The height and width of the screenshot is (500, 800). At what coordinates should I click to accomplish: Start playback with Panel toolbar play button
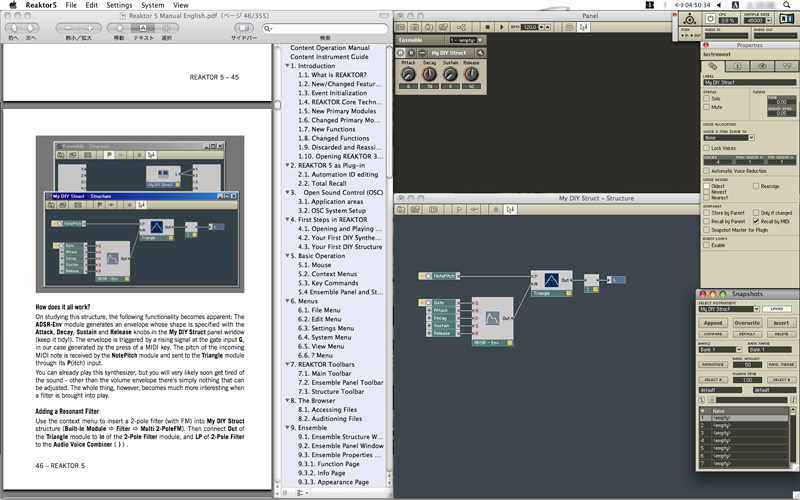point(502,27)
